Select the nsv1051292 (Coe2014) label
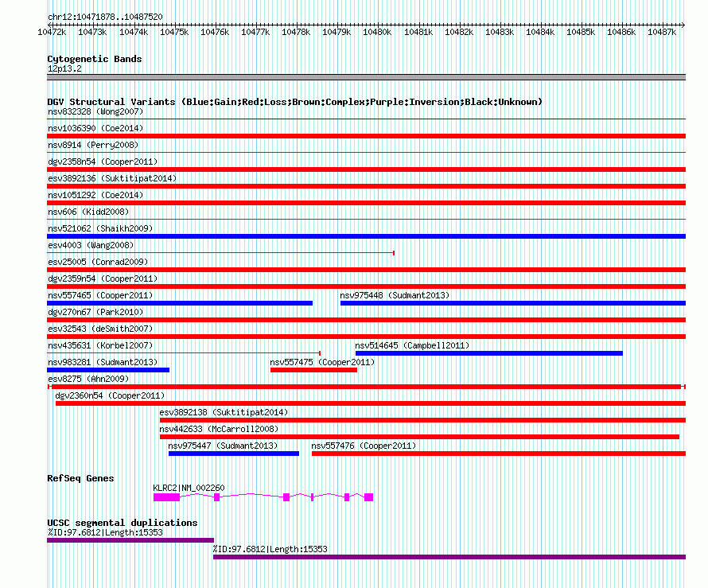 95,195
